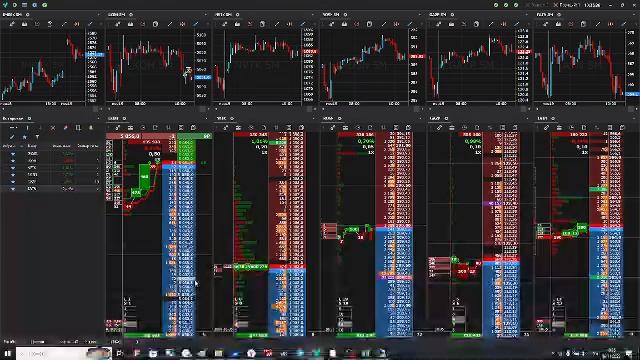The height and width of the screenshot is (360, 640).
Task: Click the link icon in the last order book toolbar
Action: 546,128
